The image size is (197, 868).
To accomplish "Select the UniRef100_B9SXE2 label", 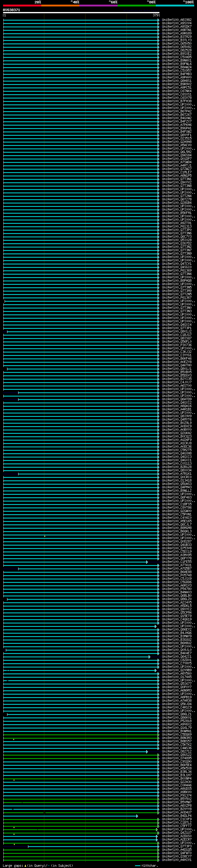I will tap(176, 54).
